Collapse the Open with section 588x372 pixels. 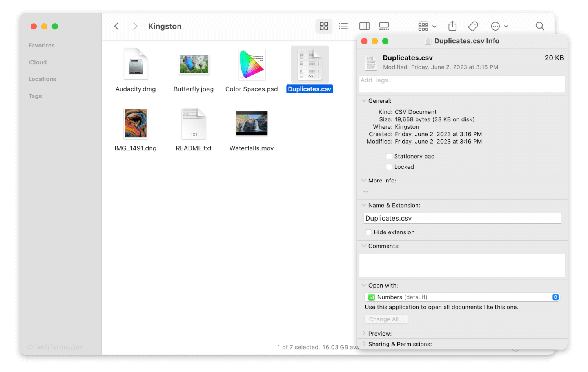click(x=364, y=286)
